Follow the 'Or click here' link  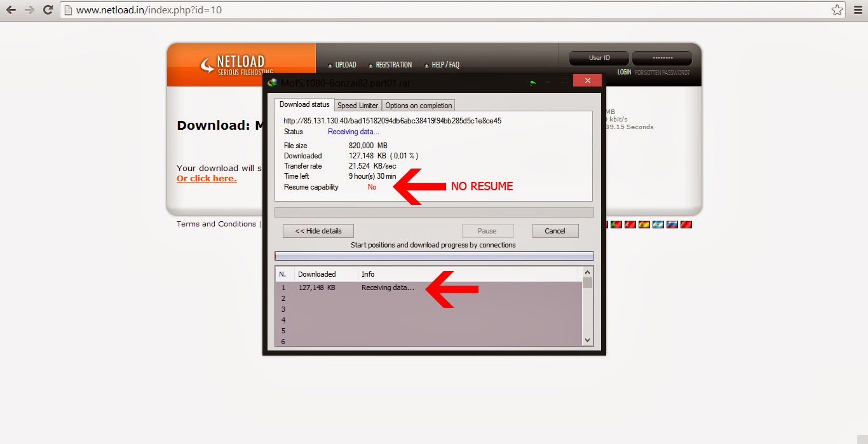[x=206, y=178]
